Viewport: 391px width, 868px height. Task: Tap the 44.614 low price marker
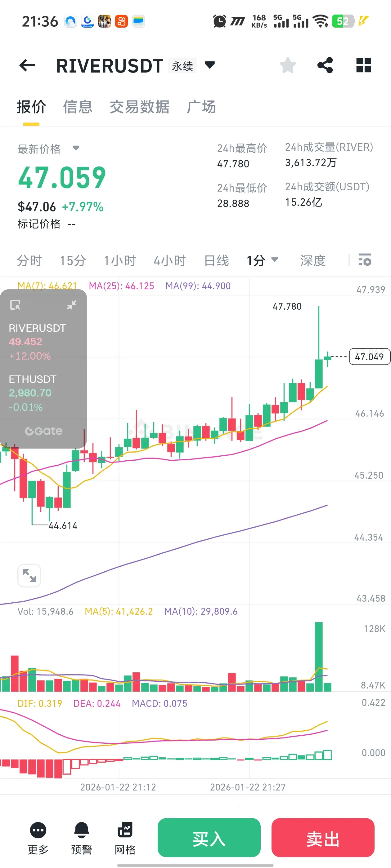63,526
